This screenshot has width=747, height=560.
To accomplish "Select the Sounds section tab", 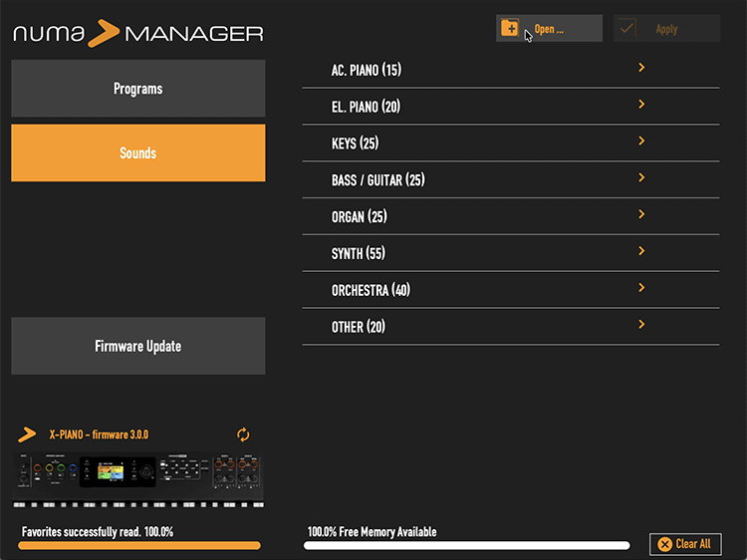I will point(137,153).
